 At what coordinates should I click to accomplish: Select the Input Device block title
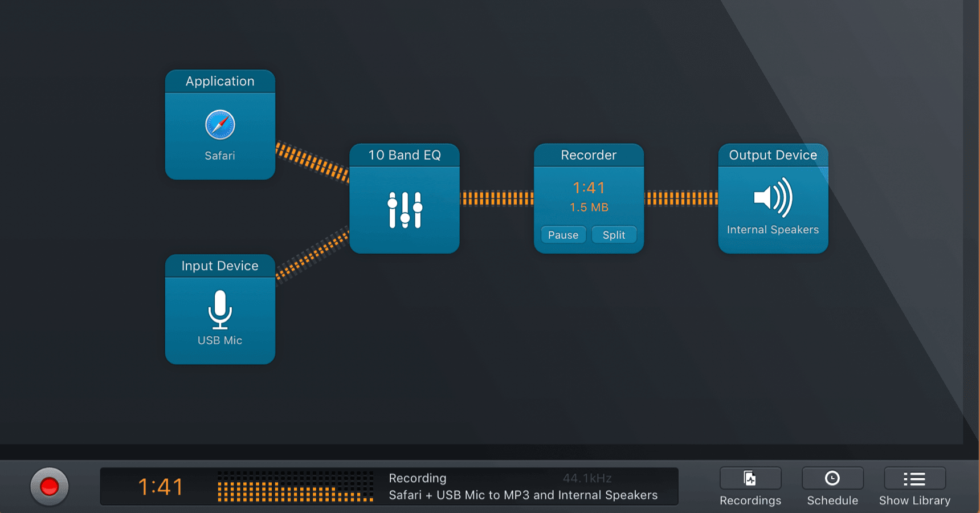click(220, 266)
